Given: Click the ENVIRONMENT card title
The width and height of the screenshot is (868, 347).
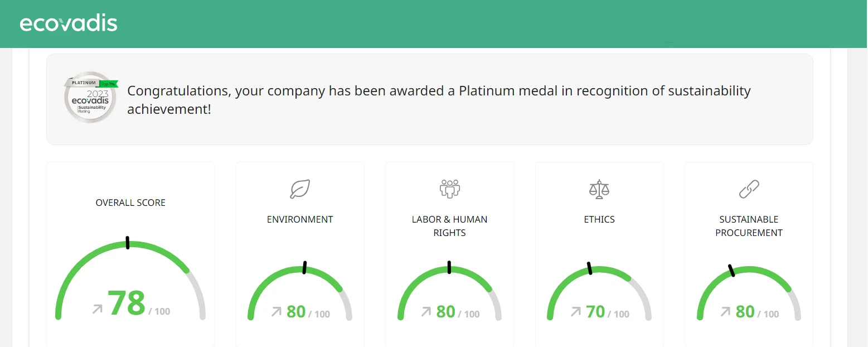Looking at the screenshot, I should pos(300,219).
